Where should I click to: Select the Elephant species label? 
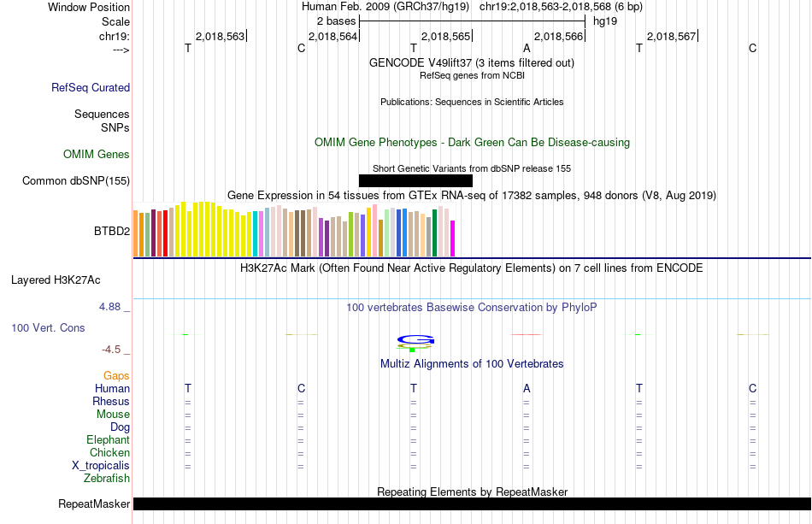click(109, 439)
